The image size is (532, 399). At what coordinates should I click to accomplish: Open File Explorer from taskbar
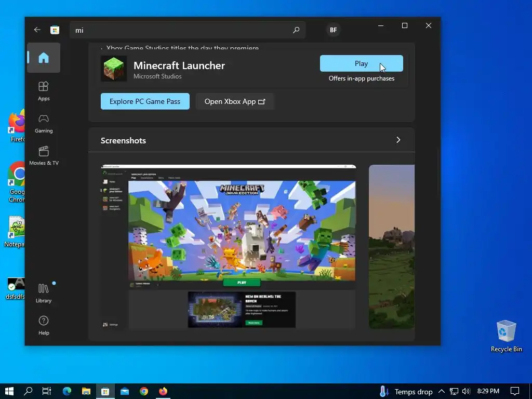point(86,391)
